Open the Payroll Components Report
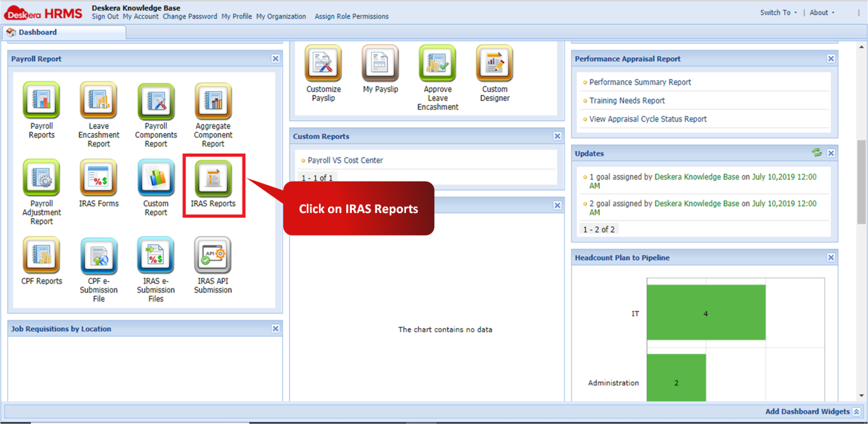The width and height of the screenshot is (868, 424). (155, 101)
